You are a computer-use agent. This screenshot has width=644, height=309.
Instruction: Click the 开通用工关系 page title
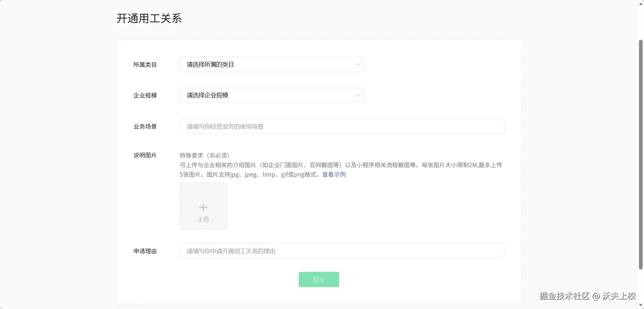pos(149,19)
